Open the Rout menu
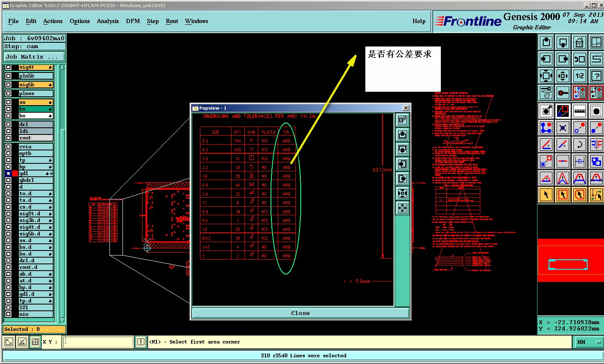Viewport: 604px width, 364px height. click(x=172, y=21)
